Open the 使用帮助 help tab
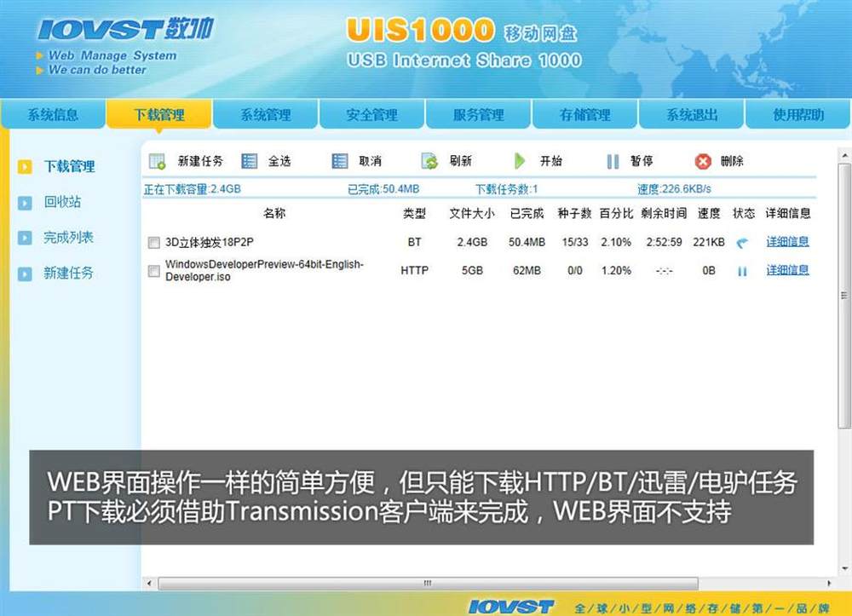The height and width of the screenshot is (616, 852). pyautogui.click(x=798, y=114)
